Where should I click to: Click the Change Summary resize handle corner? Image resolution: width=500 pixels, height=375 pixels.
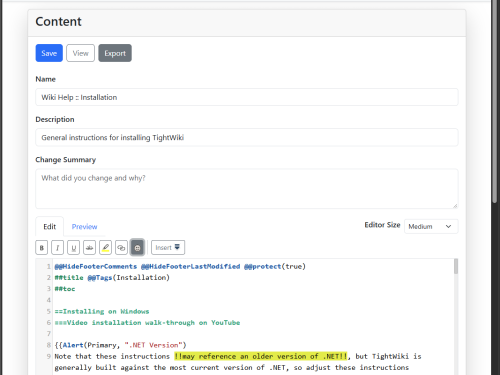point(455,206)
